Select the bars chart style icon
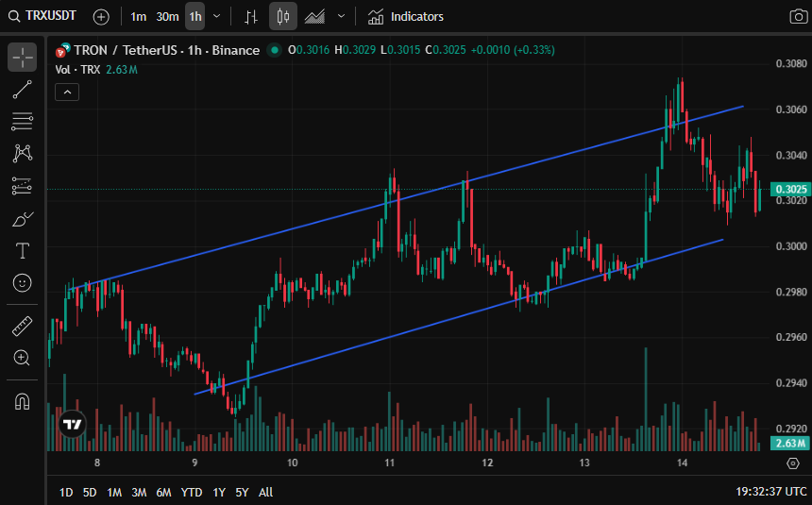This screenshot has width=812, height=505. pos(251,17)
